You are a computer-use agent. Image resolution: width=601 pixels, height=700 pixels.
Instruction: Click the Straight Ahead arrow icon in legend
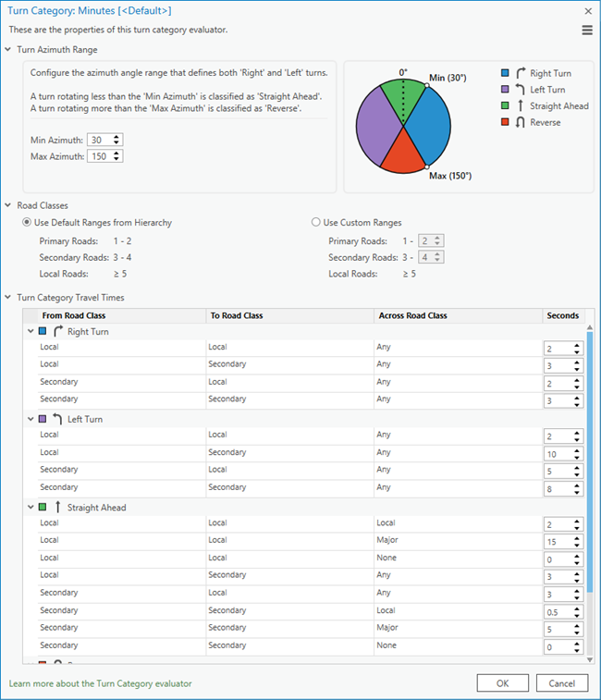click(x=520, y=106)
